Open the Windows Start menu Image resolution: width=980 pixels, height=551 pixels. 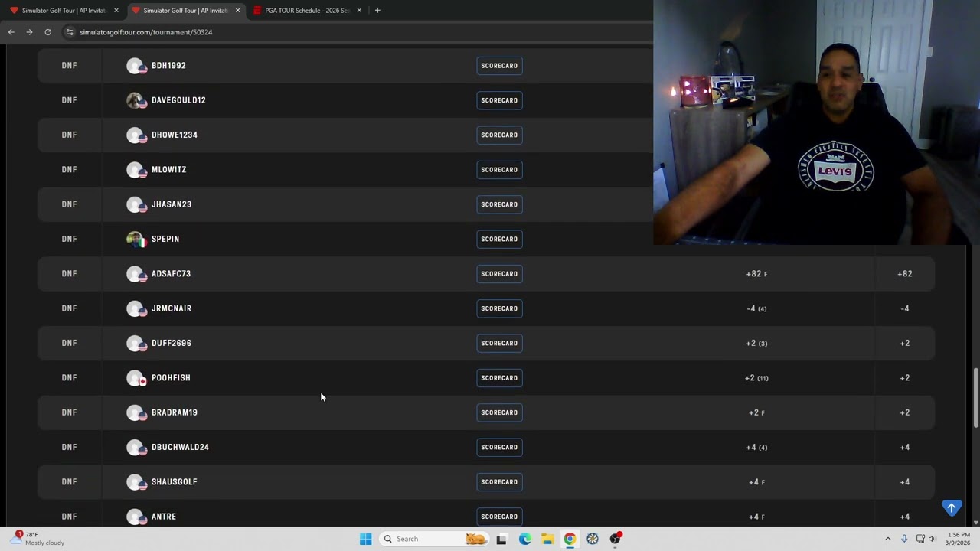[365, 539]
